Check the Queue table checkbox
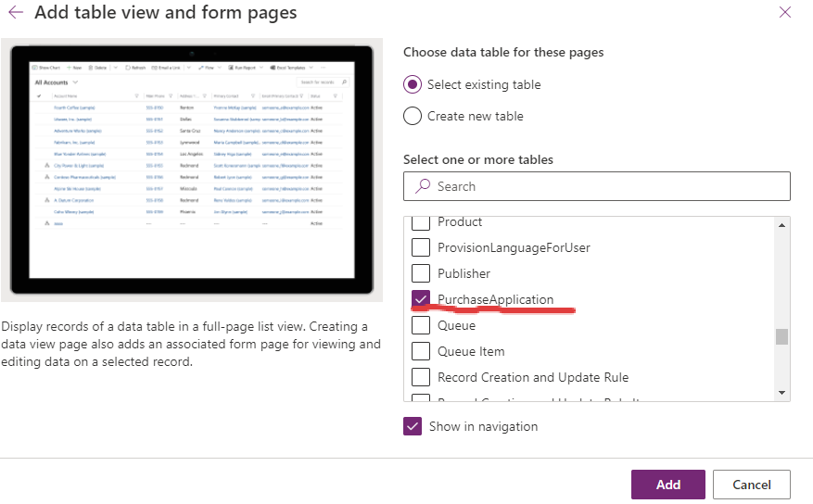This screenshot has height=504, width=813. pyautogui.click(x=421, y=325)
